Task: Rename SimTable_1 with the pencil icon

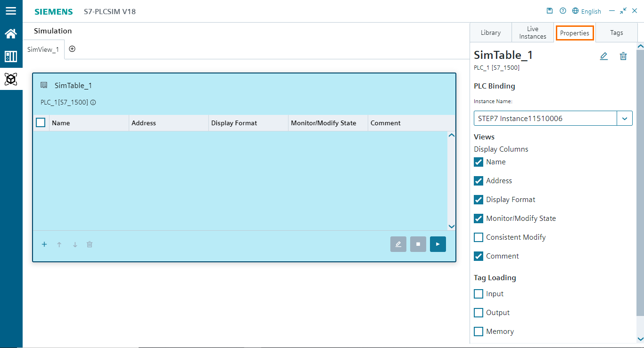Action: click(603, 56)
